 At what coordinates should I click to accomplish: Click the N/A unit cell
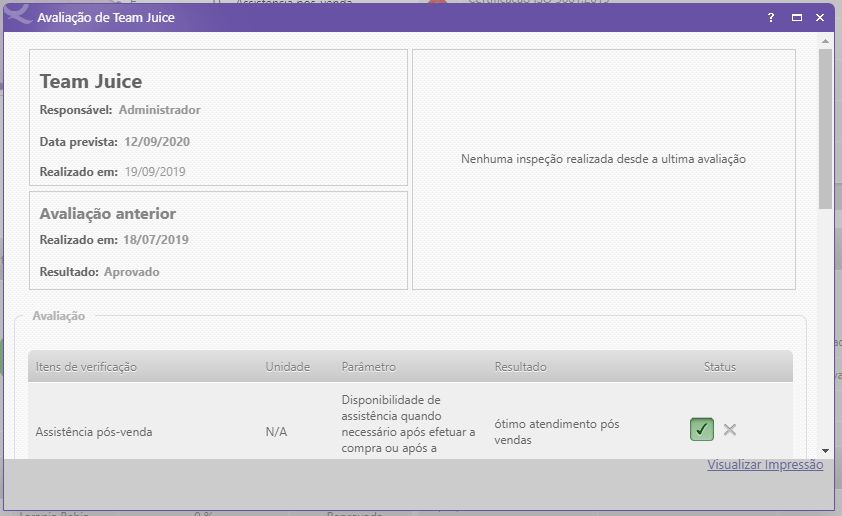(x=276, y=432)
